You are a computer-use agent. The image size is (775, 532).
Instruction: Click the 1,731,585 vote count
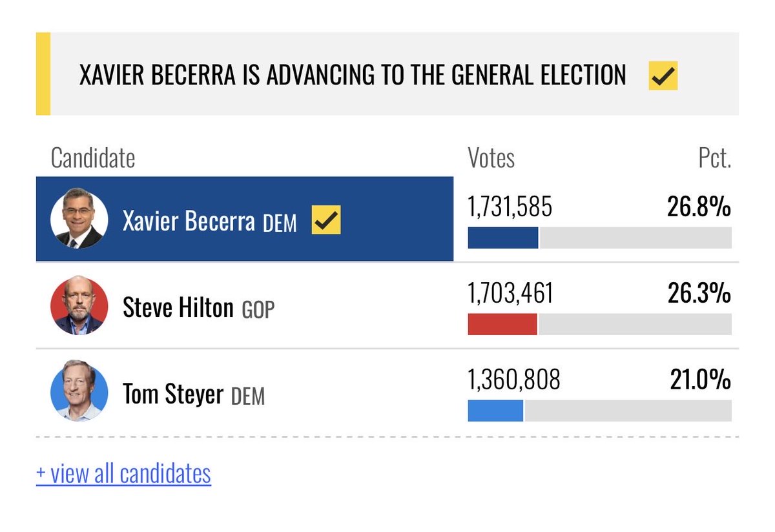click(510, 207)
